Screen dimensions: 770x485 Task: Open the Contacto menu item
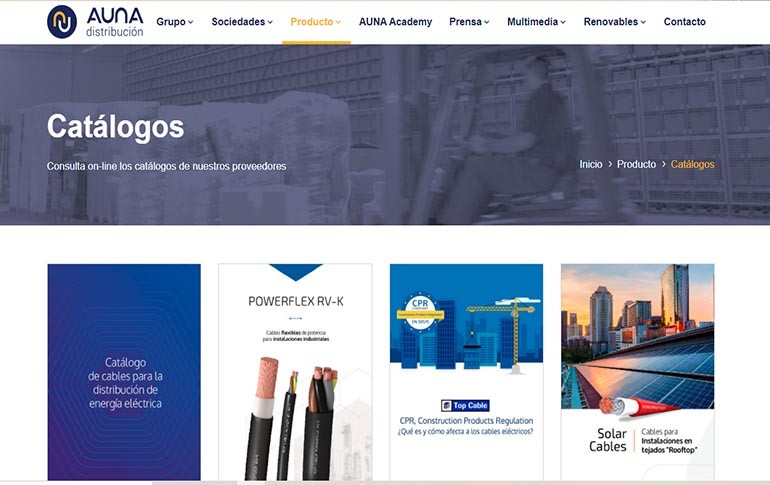tap(685, 22)
